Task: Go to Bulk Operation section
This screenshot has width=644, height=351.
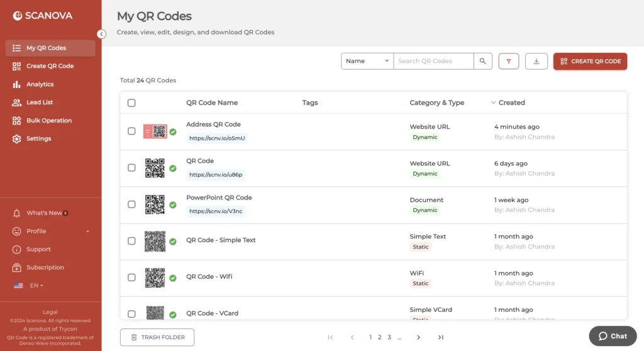Action: [x=50, y=120]
